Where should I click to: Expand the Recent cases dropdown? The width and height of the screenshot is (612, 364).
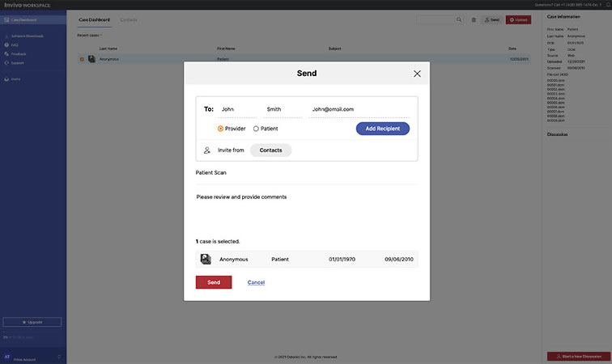click(90, 36)
